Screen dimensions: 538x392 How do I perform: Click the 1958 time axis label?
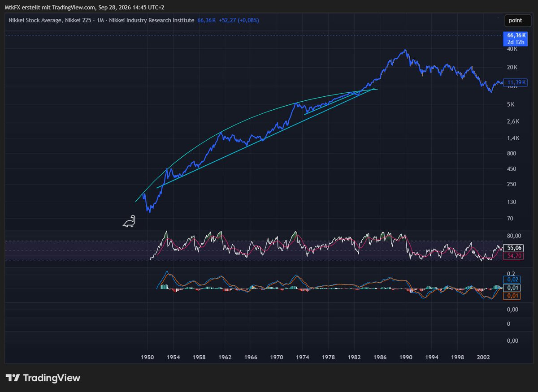click(200, 357)
